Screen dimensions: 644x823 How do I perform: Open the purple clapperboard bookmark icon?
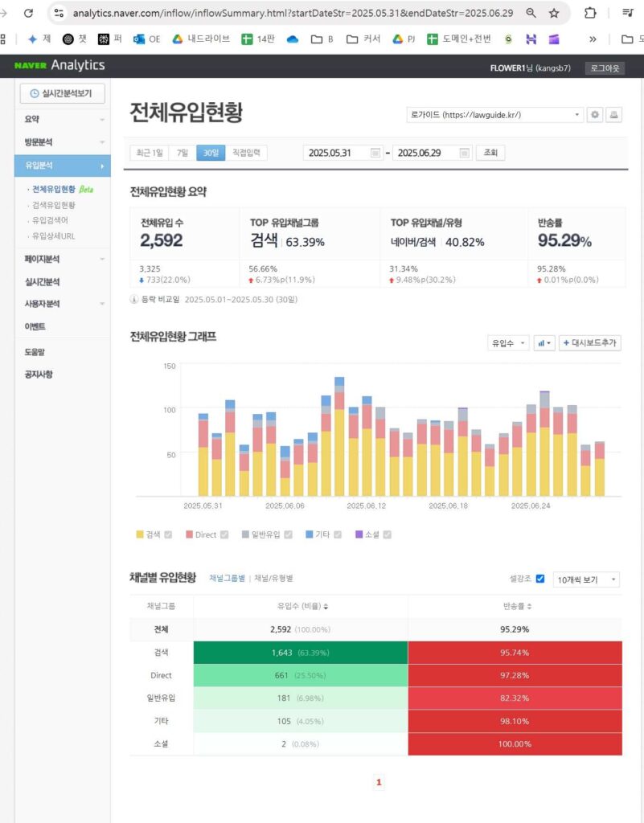(554, 39)
